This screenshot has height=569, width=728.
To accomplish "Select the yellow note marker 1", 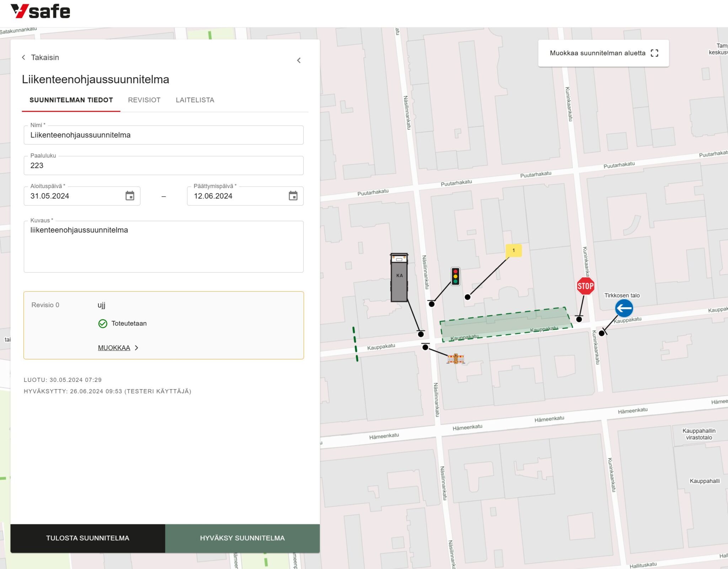I will tap(514, 250).
